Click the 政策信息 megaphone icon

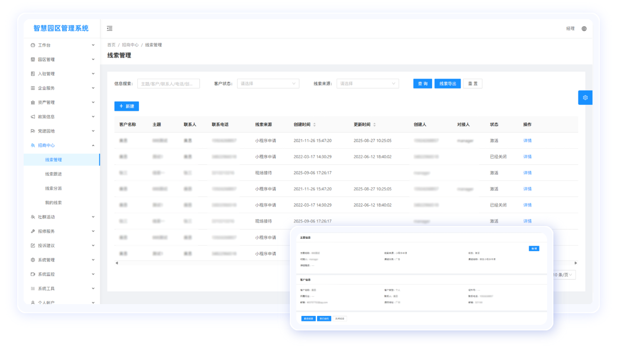click(33, 117)
